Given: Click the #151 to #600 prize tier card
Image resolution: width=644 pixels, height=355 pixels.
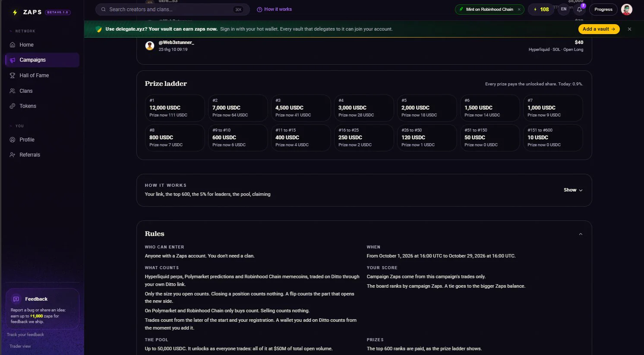Looking at the screenshot, I should click(x=553, y=138).
